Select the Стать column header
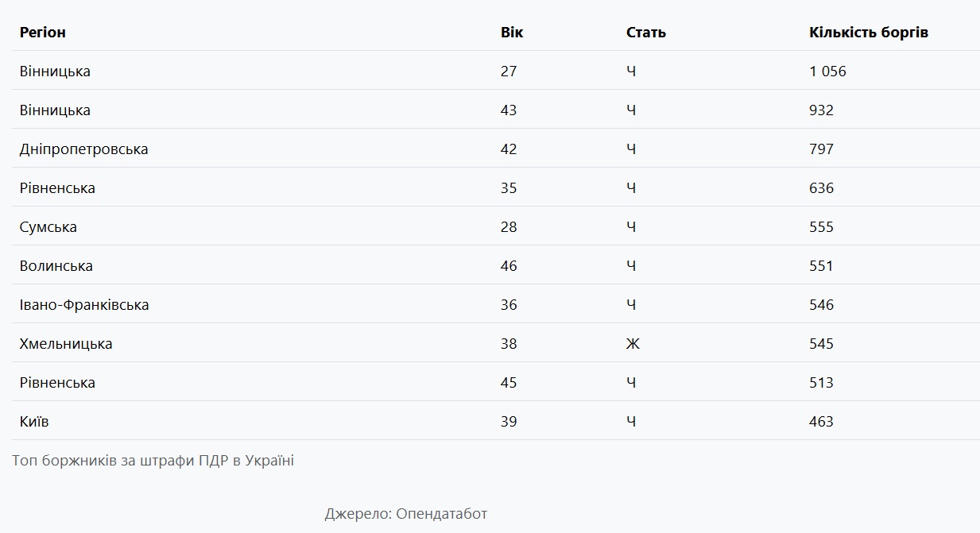The height and width of the screenshot is (533, 980). [x=645, y=33]
